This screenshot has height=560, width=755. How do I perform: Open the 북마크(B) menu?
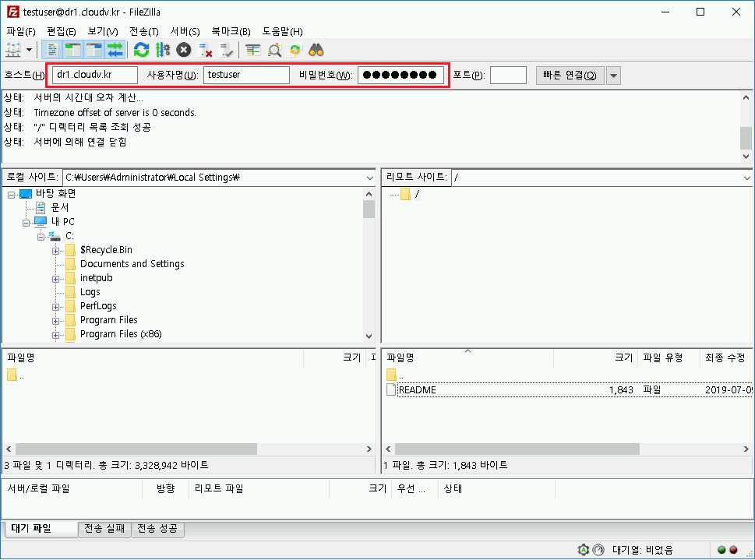(231, 31)
